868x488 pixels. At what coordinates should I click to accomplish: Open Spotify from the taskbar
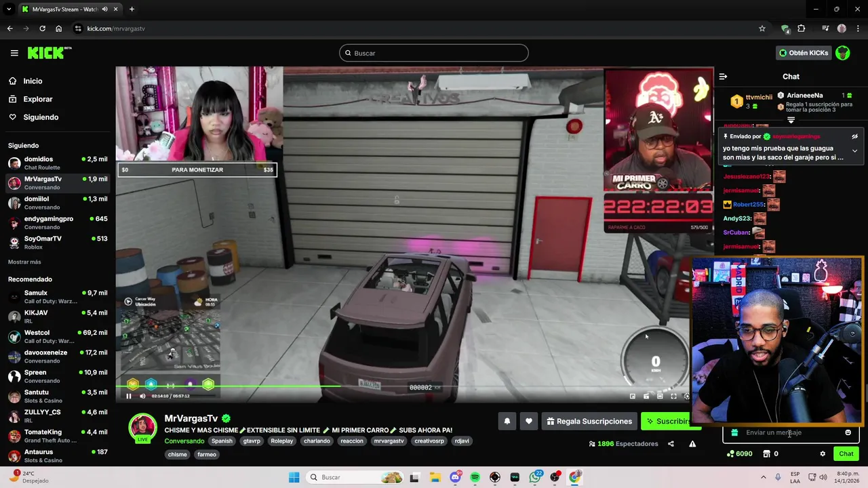(475, 477)
